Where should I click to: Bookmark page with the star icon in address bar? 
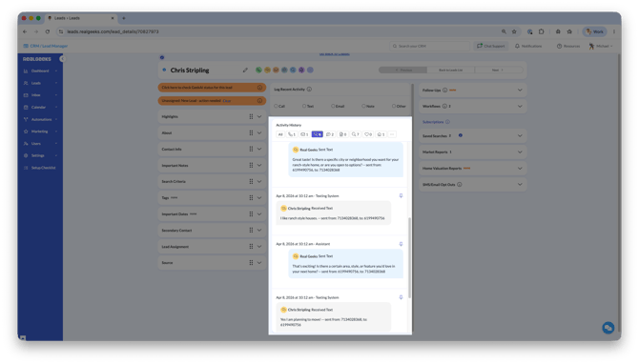pos(514,31)
